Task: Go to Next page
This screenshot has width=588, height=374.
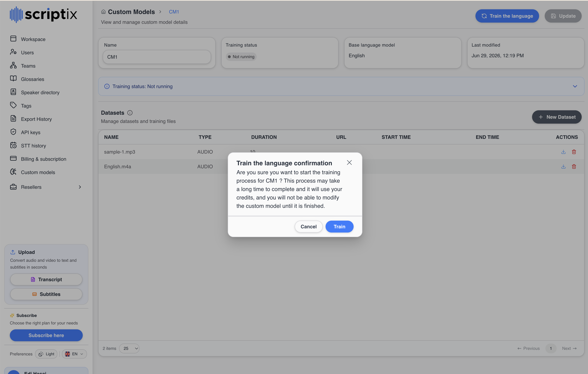Action: [x=569, y=348]
